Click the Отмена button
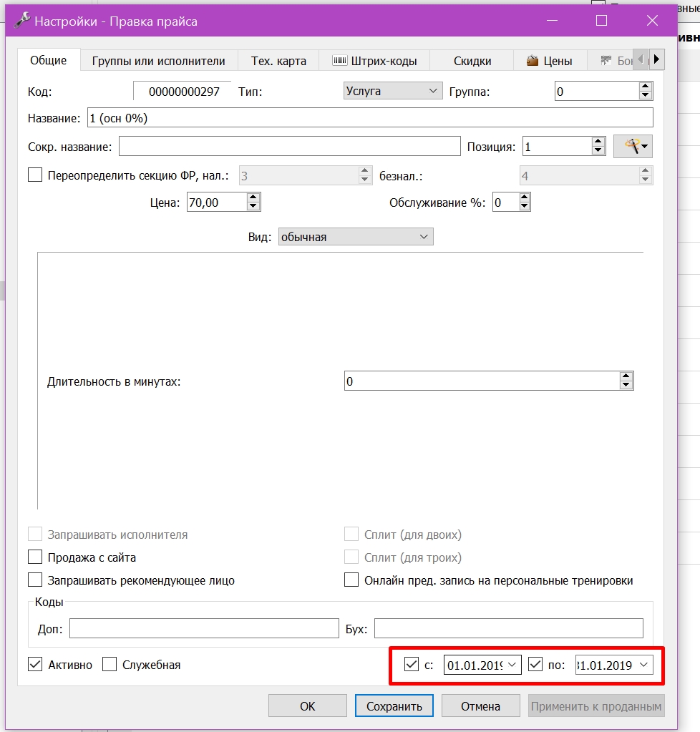 pyautogui.click(x=480, y=706)
